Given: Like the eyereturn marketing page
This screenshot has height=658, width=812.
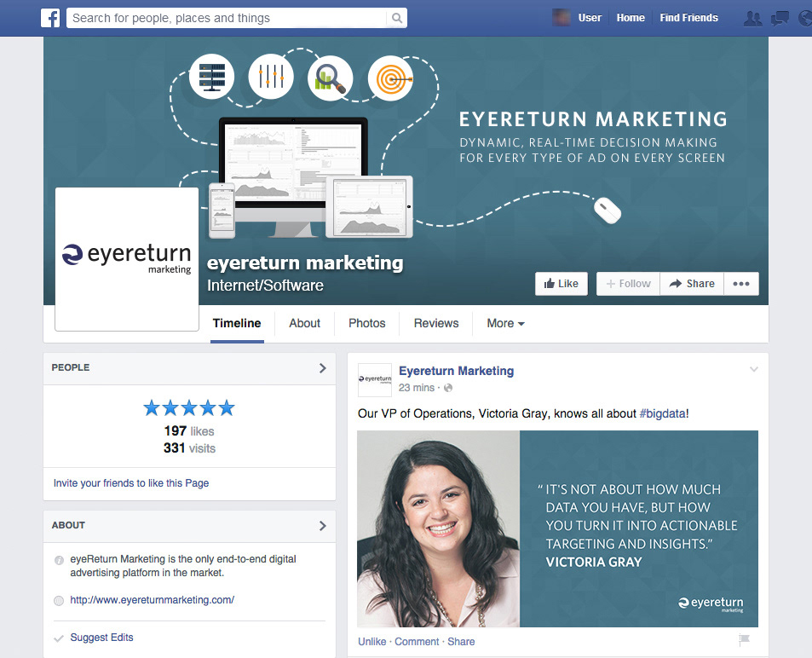Looking at the screenshot, I should (x=561, y=284).
